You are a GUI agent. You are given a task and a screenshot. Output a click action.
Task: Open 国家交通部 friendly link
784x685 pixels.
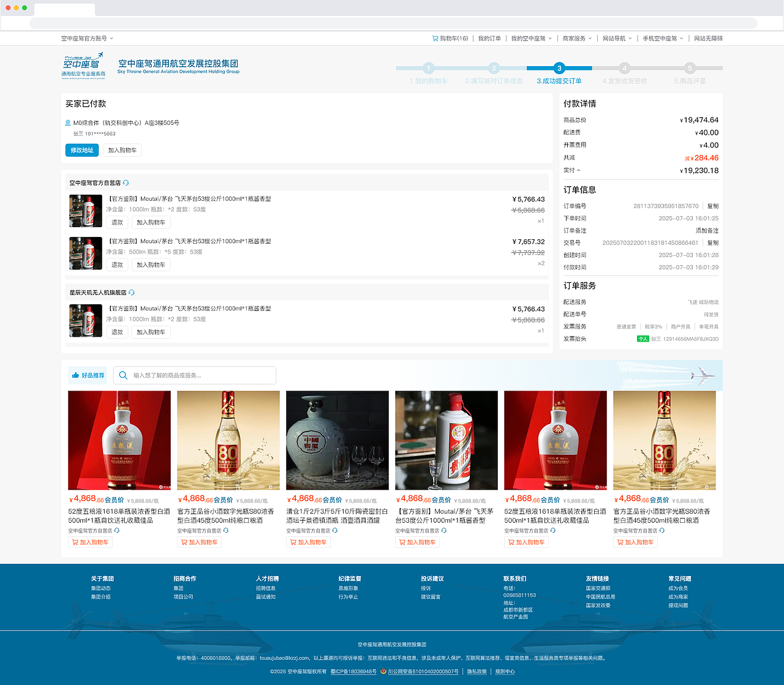[x=598, y=588]
